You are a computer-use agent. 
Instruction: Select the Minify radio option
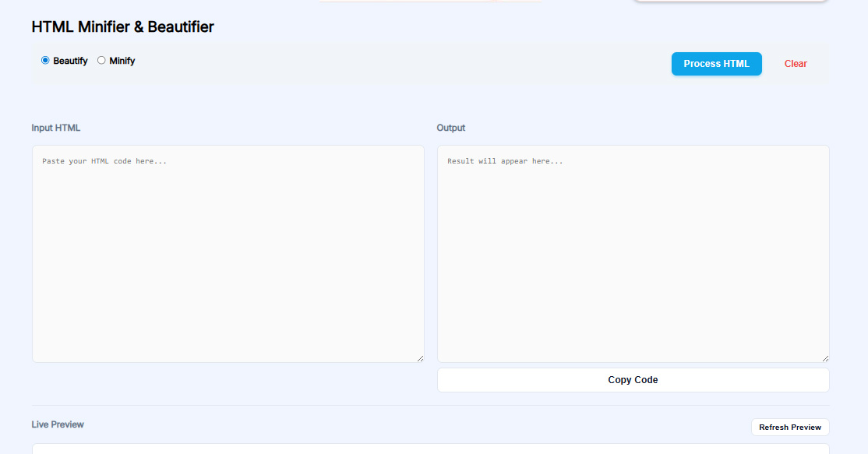pyautogui.click(x=101, y=60)
